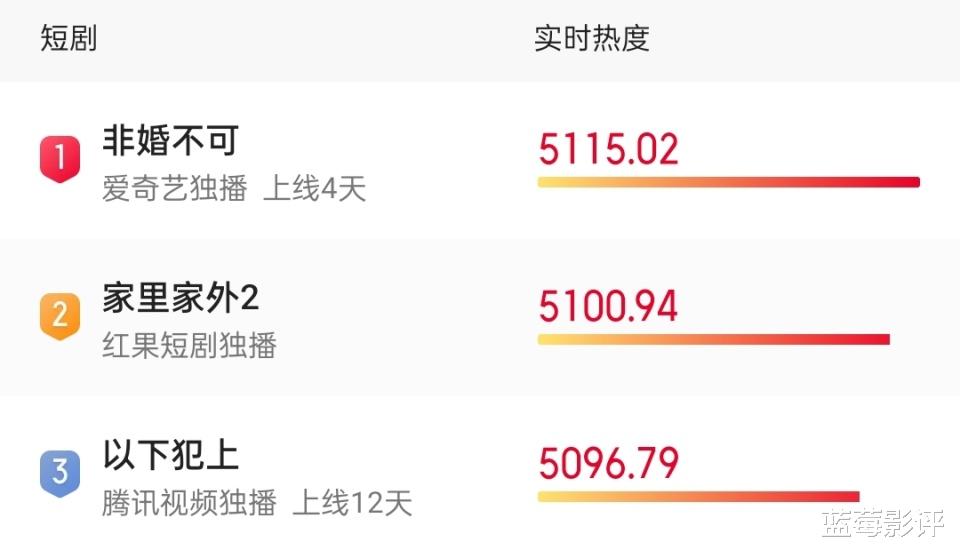
Task: Click the heat bar for 家里家外2
Action: [713, 339]
